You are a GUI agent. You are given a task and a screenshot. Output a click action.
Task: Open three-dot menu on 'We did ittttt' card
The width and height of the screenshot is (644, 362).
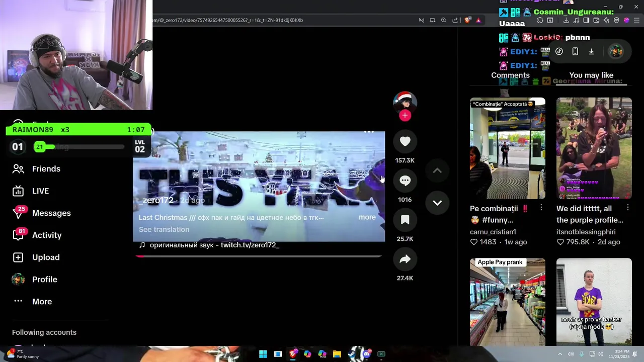628,208
